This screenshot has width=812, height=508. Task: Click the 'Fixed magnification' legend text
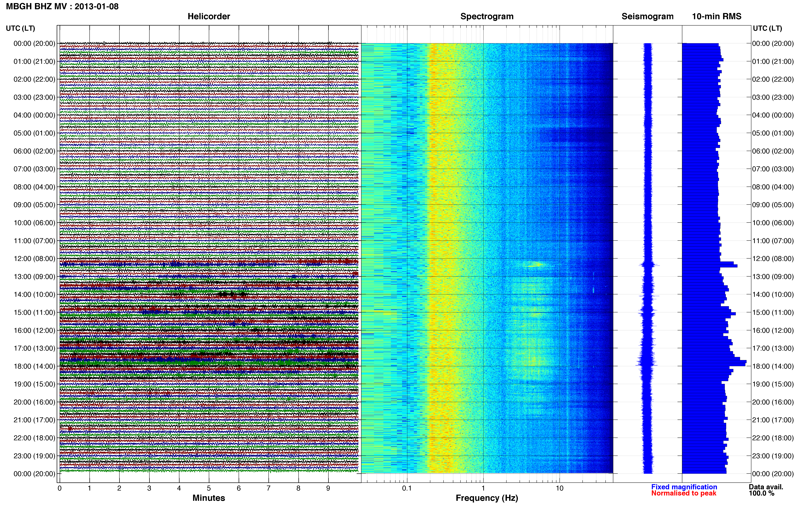coord(684,487)
